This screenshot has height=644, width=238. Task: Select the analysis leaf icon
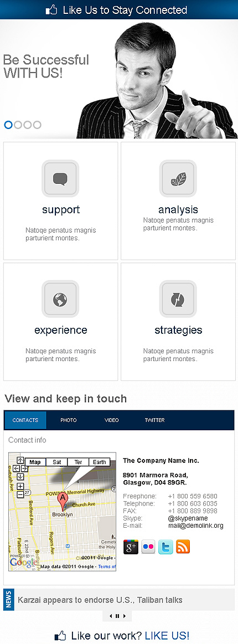[x=178, y=179]
